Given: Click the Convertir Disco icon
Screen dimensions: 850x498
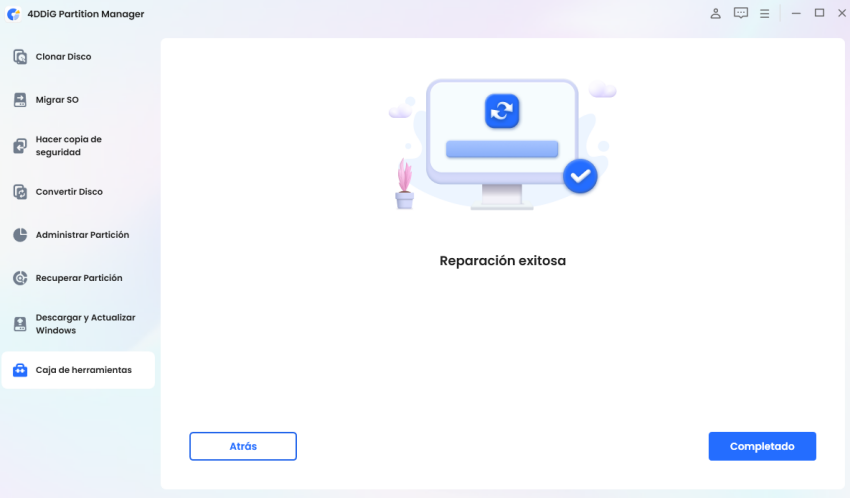Looking at the screenshot, I should pyautogui.click(x=20, y=192).
